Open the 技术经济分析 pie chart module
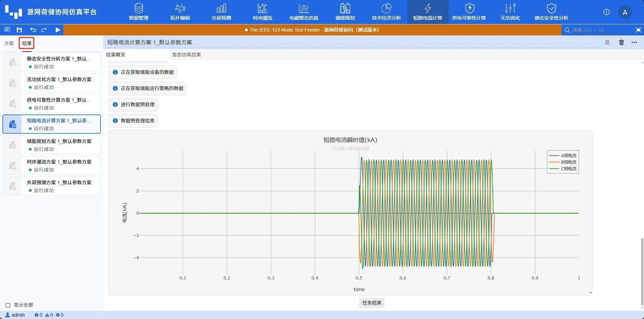 click(386, 12)
